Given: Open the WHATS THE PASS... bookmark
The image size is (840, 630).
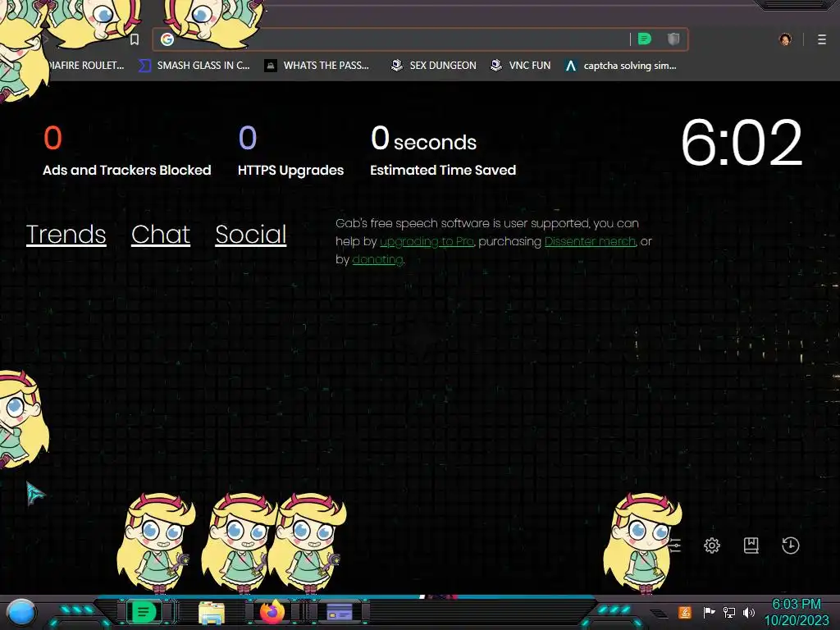Looking at the screenshot, I should [x=317, y=66].
